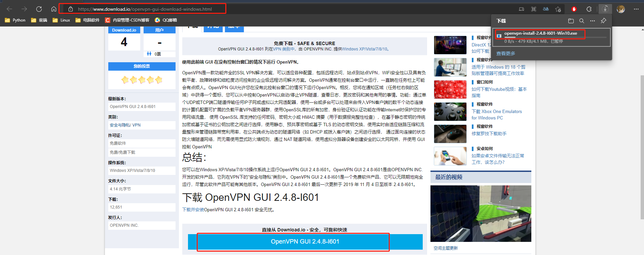644x255 pixels.
Task: Open more options in downloads panel
Action: 593,21
